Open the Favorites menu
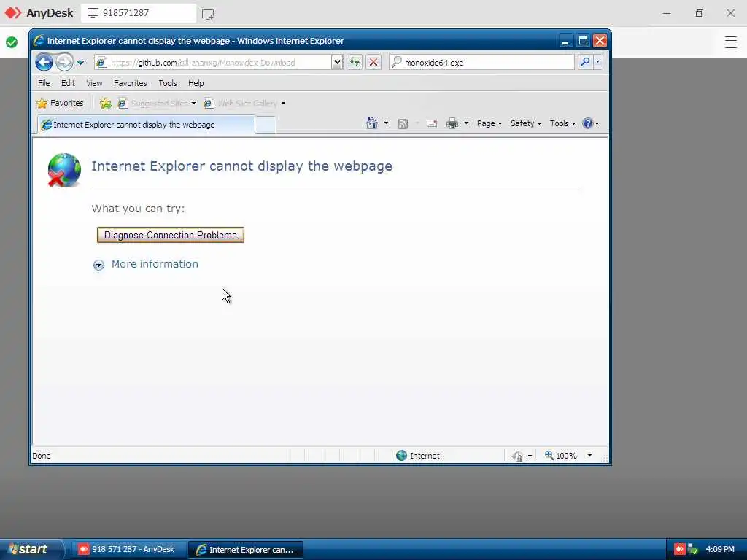The height and width of the screenshot is (560, 747). (130, 83)
